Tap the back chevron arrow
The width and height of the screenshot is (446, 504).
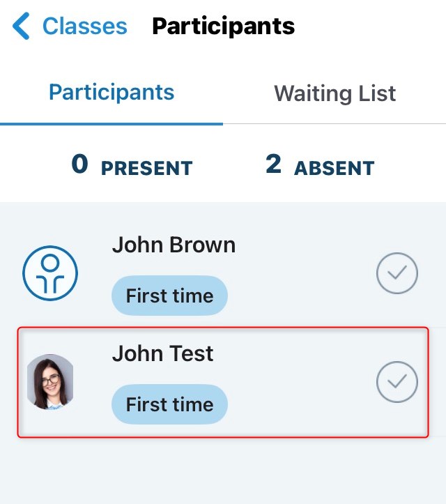(x=21, y=26)
